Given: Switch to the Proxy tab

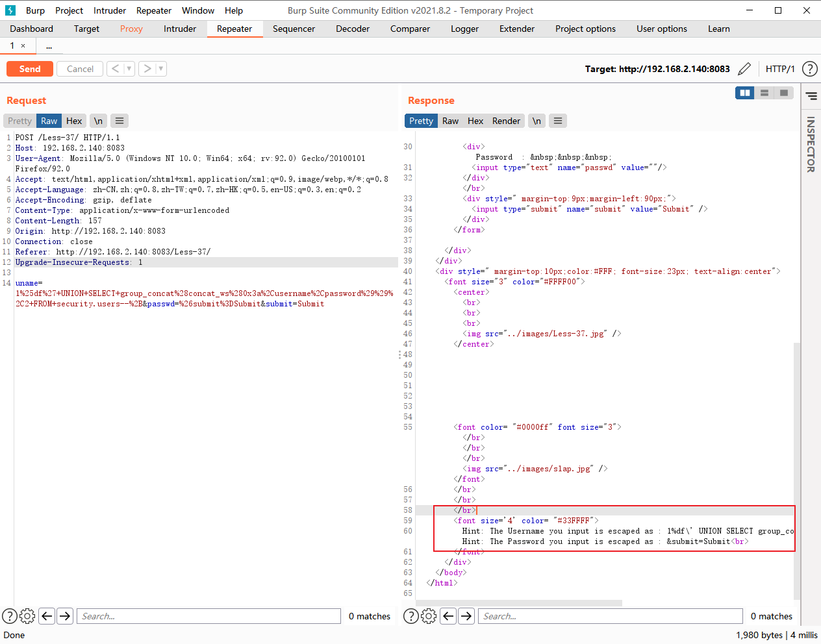Looking at the screenshot, I should (131, 29).
